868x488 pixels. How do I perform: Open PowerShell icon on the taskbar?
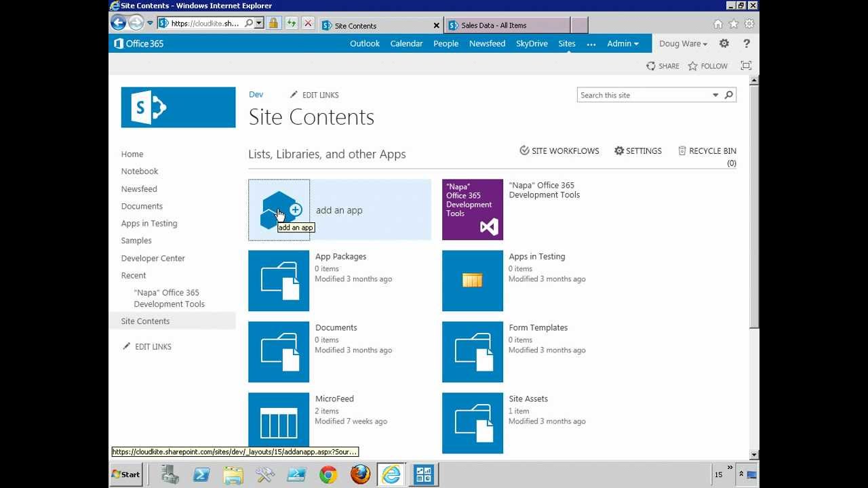coord(201,474)
